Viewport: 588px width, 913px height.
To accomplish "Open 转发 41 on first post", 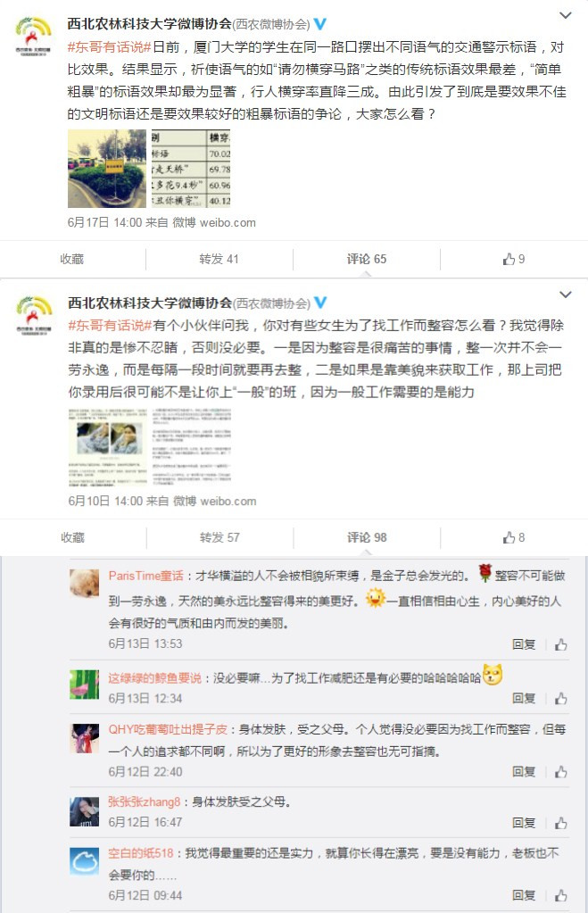I will [x=219, y=259].
